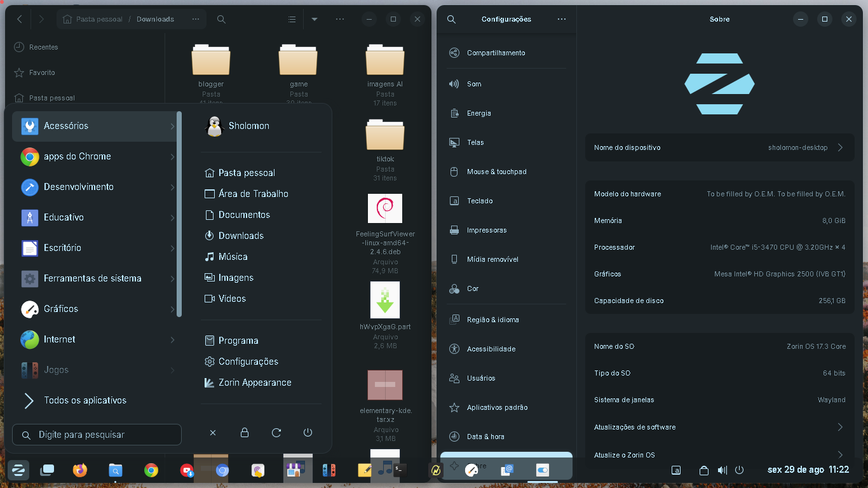Screen dimensions: 868x488
Task: Click the restart icon in Zorin menu
Action: (x=276, y=433)
